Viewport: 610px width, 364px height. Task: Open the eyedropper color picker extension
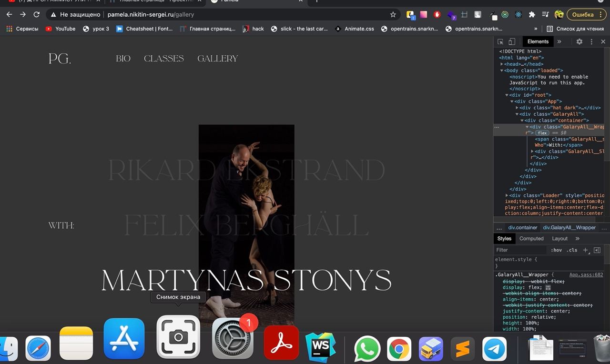(493, 15)
